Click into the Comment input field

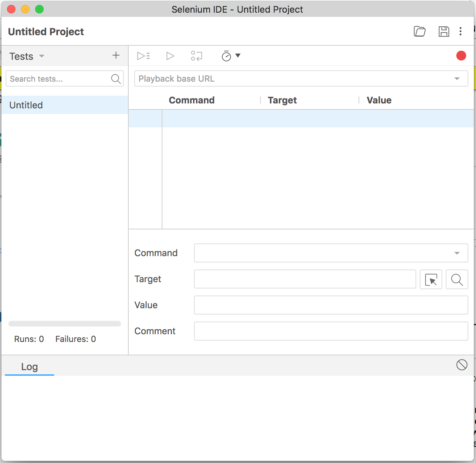pos(331,331)
